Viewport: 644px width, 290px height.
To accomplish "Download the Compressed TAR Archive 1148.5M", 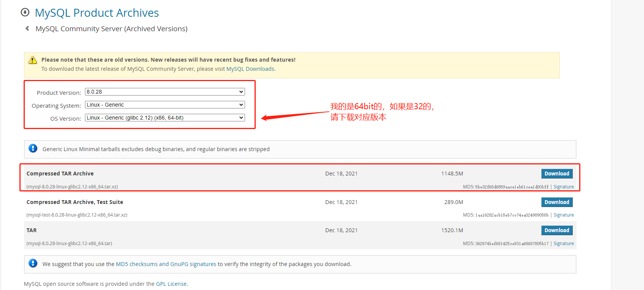I will pyautogui.click(x=557, y=174).
